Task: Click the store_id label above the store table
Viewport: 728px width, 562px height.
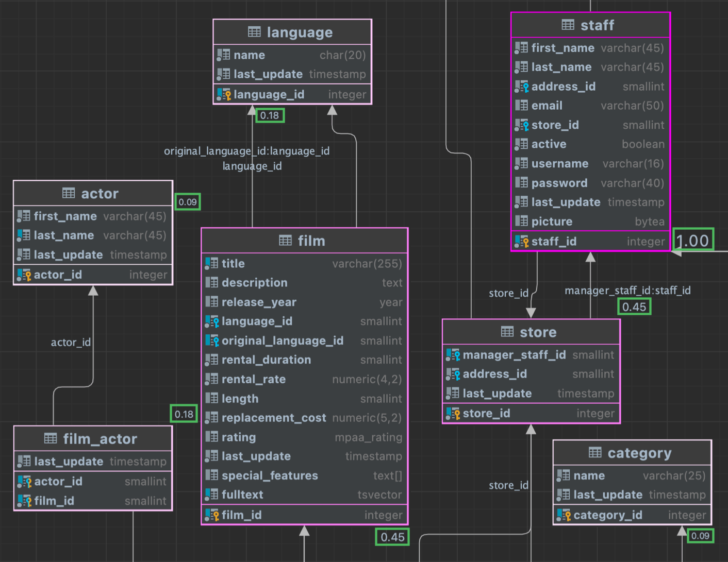Action: [508, 293]
